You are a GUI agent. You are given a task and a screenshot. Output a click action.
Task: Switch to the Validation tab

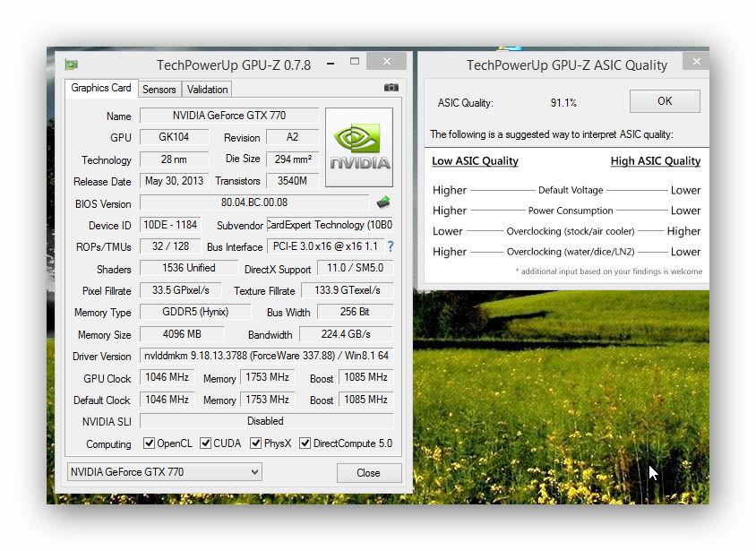207,90
